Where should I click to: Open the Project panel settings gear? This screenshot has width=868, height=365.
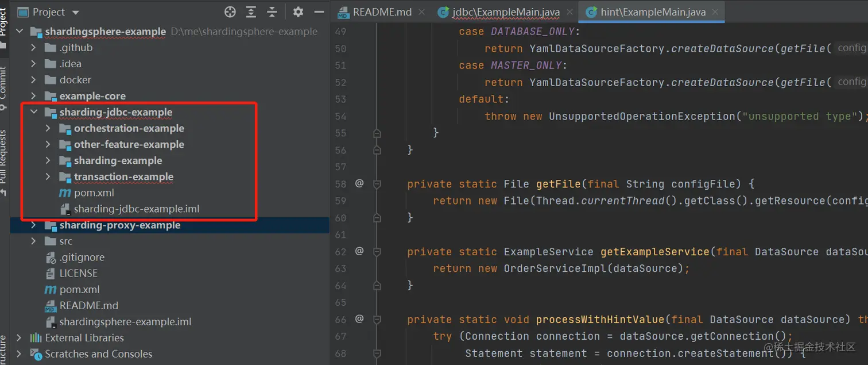click(x=298, y=11)
